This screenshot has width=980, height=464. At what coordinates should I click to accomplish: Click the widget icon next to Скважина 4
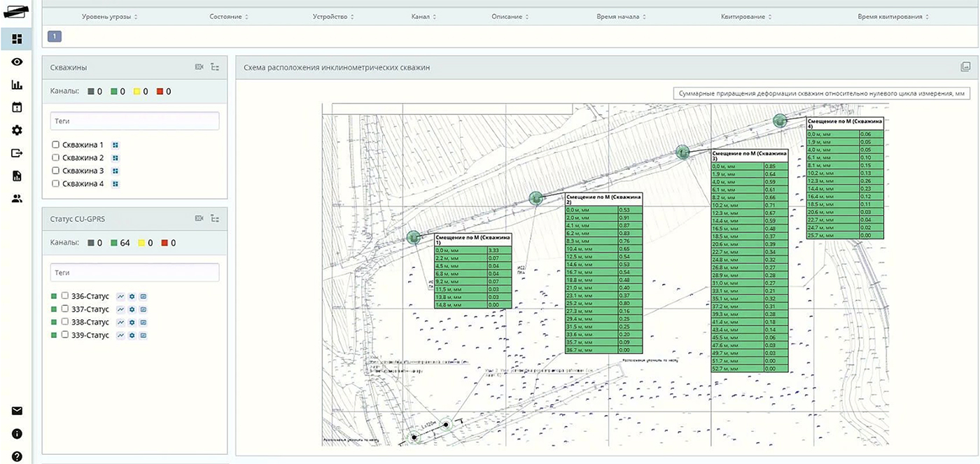tap(115, 184)
